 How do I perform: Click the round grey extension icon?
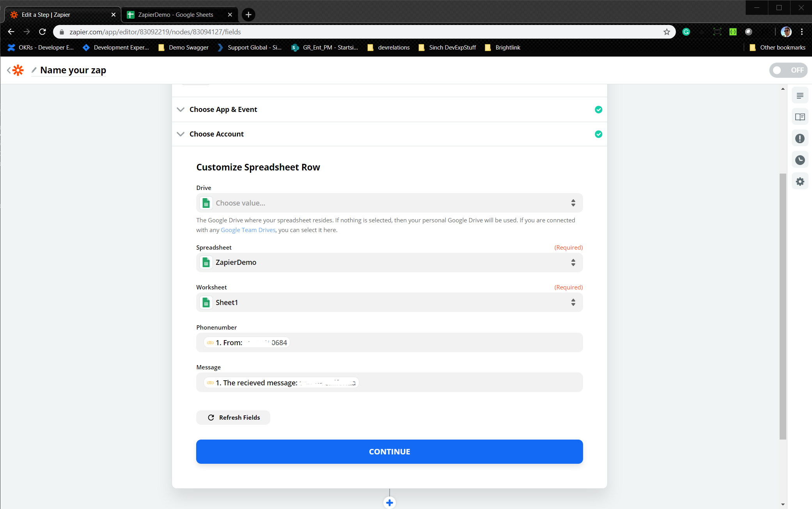point(748,32)
